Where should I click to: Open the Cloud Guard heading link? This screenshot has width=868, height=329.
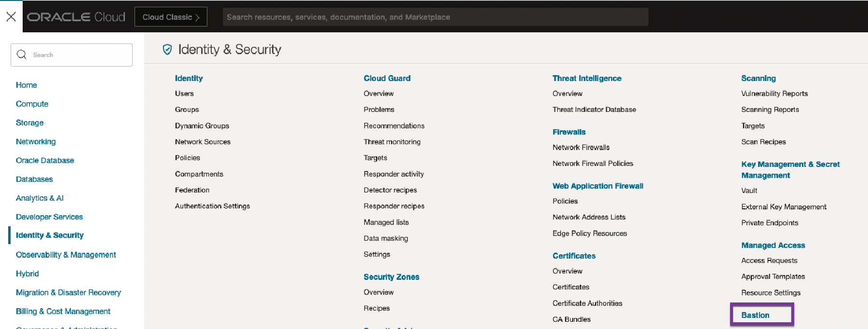(x=387, y=78)
